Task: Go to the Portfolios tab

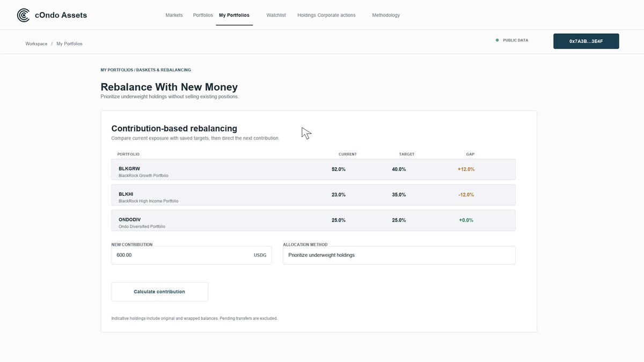Action: 203,15
